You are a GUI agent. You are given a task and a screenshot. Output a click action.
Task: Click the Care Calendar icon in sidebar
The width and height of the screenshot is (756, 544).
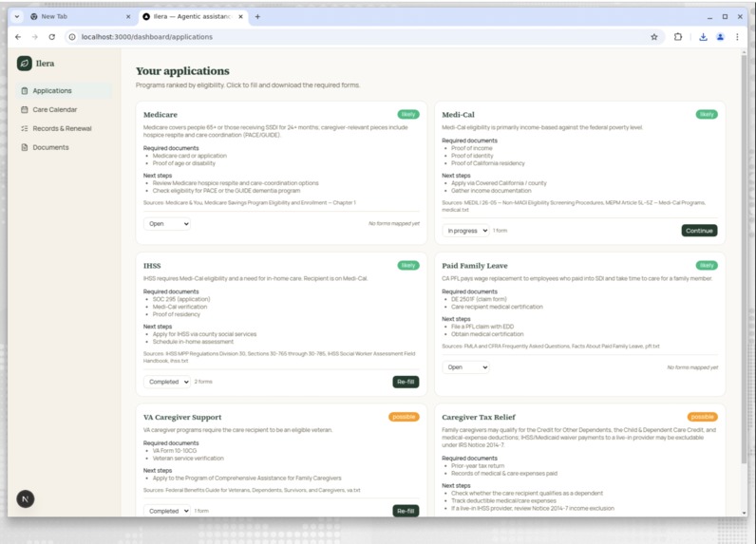pos(25,109)
